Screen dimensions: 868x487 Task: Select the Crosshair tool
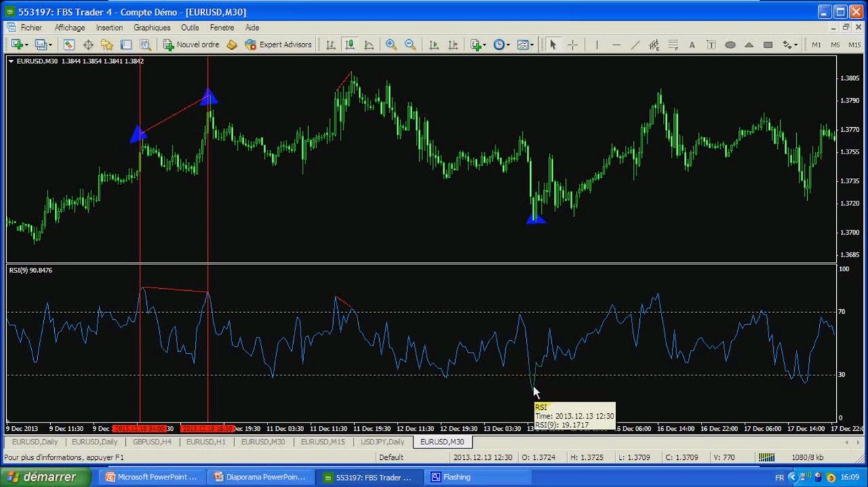[572, 45]
